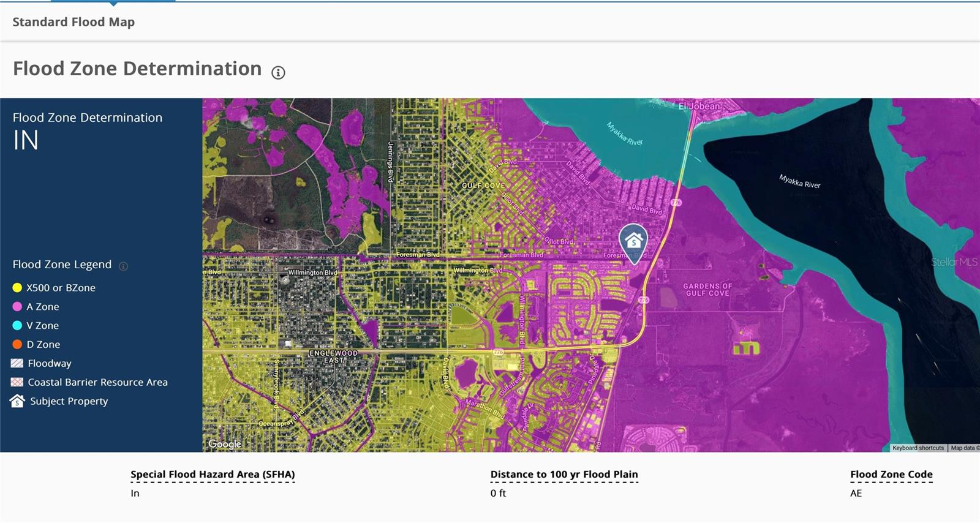
Task: Click the Floodway hatched legend icon
Action: (17, 363)
